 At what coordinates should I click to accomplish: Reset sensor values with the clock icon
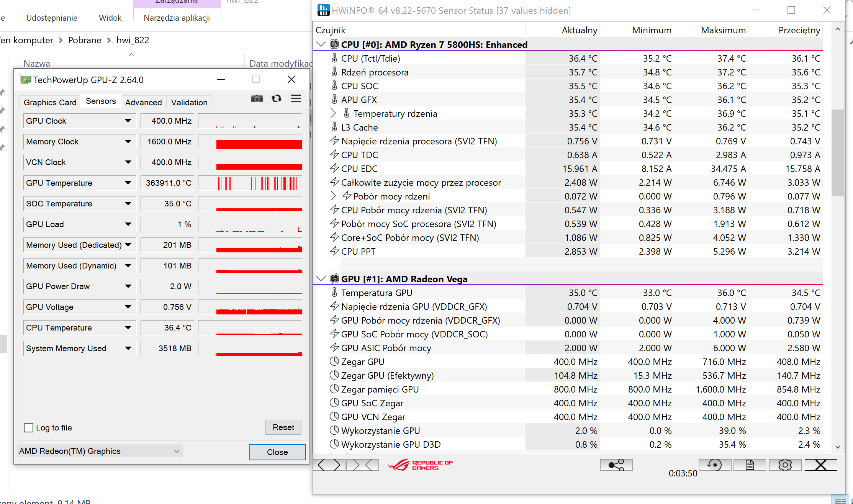click(x=715, y=465)
